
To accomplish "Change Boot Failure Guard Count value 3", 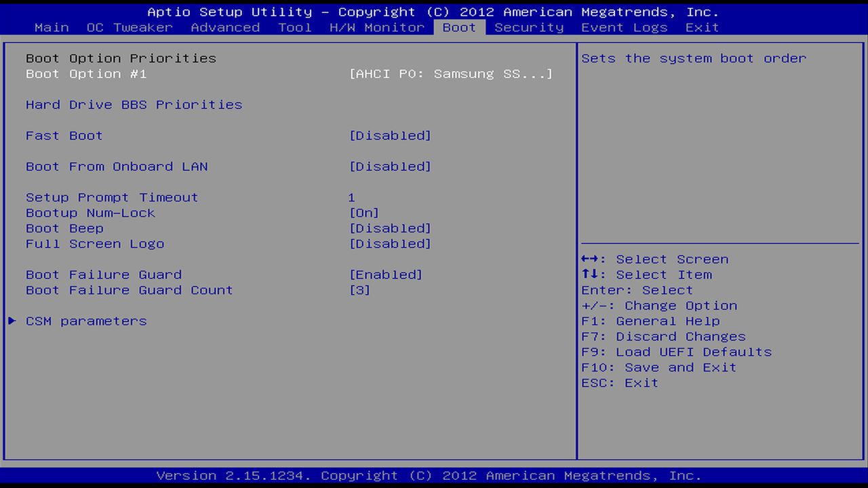I will click(359, 290).
